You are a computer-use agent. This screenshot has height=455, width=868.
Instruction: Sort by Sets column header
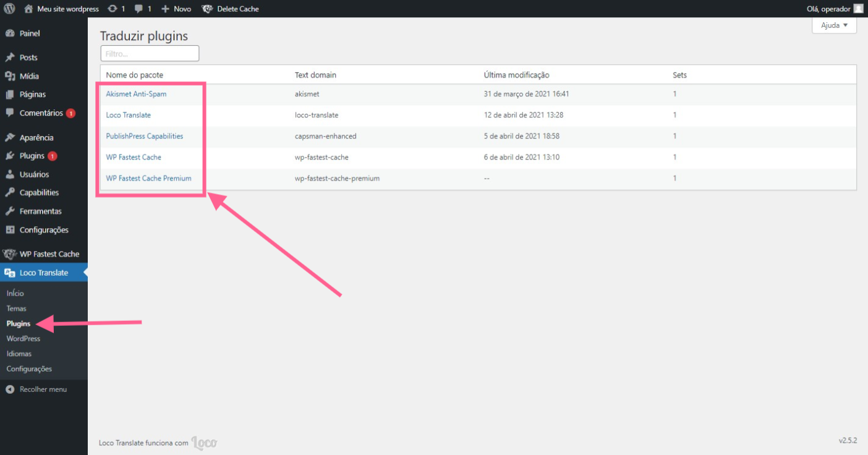679,75
